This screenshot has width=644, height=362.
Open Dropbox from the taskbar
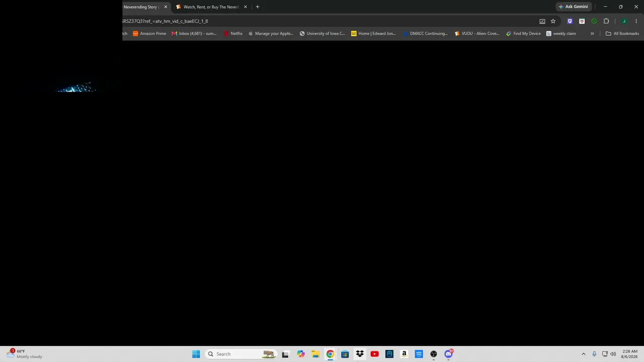tap(360, 354)
